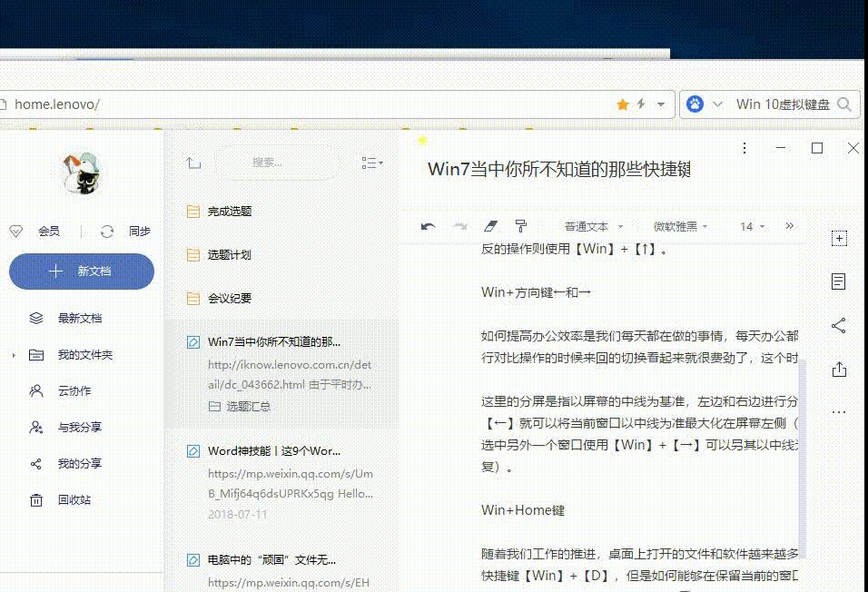868x592 pixels.
Task: Undo the last edit
Action: click(426, 226)
